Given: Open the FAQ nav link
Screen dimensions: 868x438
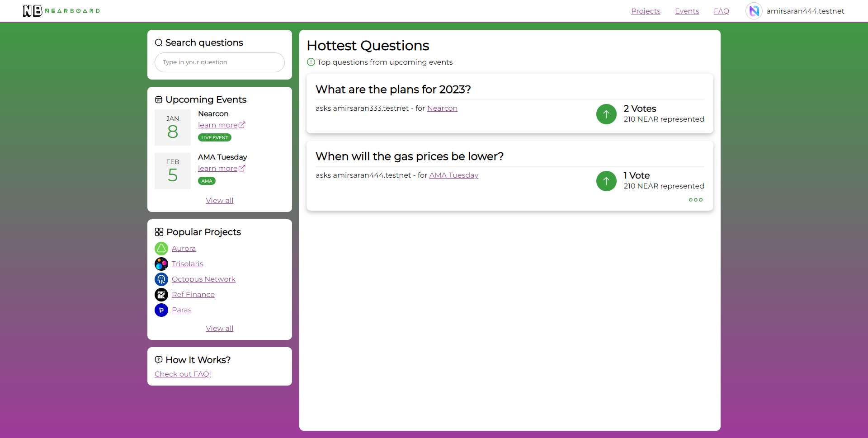Looking at the screenshot, I should click(x=721, y=11).
